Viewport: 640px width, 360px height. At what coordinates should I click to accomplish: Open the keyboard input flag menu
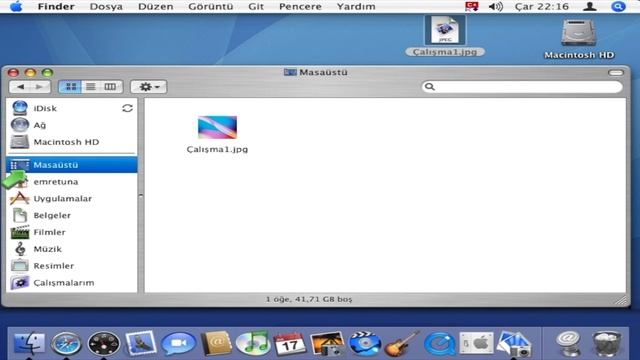(x=472, y=7)
